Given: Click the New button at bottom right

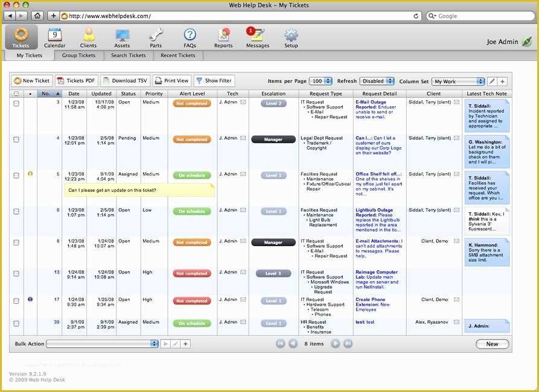Looking at the screenshot, I should pyautogui.click(x=493, y=344).
